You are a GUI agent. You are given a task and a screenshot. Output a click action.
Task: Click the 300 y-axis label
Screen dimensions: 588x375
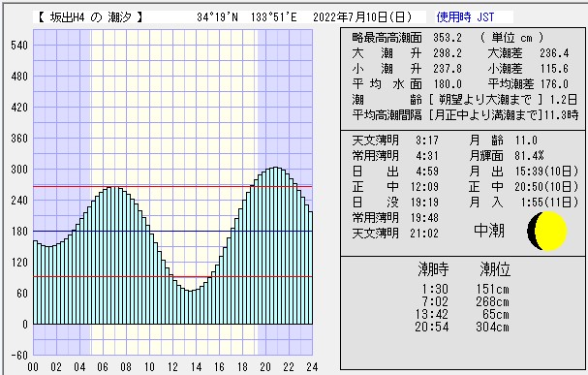(20, 170)
